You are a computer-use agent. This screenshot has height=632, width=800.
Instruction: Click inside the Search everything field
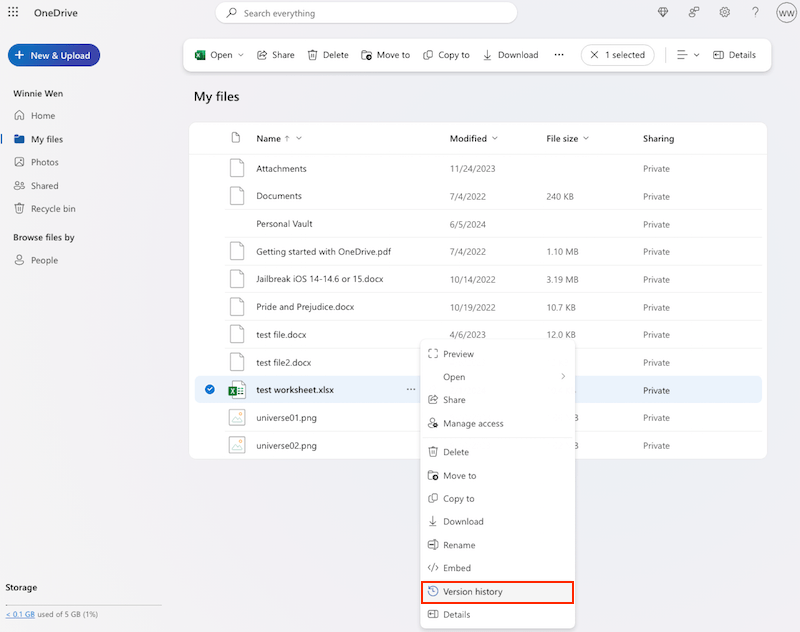click(x=366, y=12)
